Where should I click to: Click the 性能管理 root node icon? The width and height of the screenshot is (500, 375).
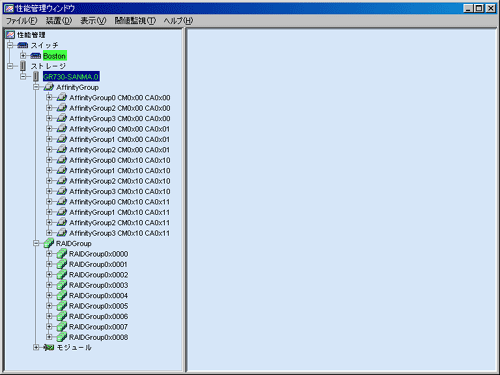coord(10,34)
